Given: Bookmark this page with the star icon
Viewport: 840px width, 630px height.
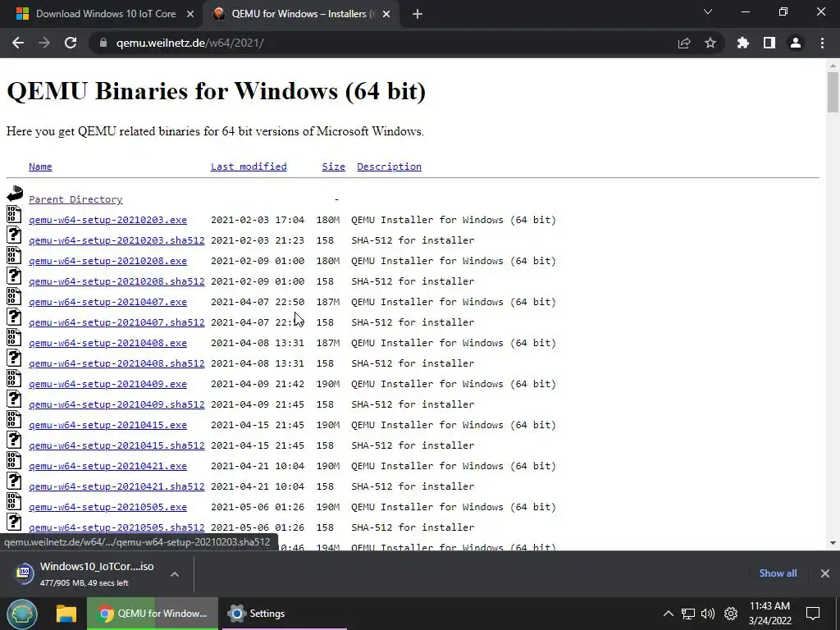Looking at the screenshot, I should coord(710,43).
